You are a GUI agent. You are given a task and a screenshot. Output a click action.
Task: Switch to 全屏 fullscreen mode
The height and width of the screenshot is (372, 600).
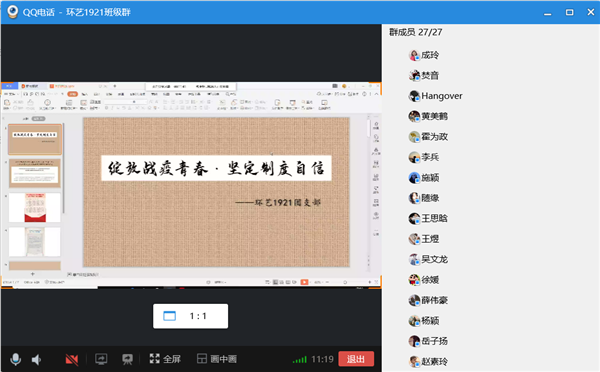click(165, 359)
